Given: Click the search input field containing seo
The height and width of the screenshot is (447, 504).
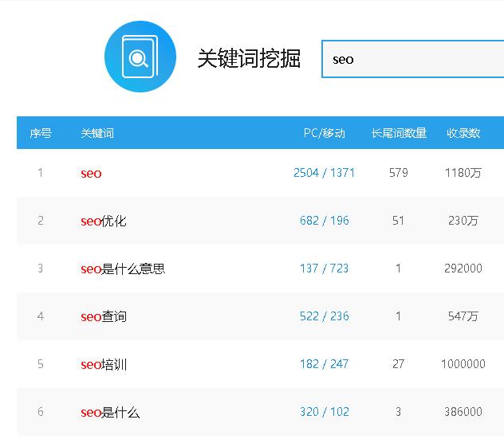Looking at the screenshot, I should (412, 59).
